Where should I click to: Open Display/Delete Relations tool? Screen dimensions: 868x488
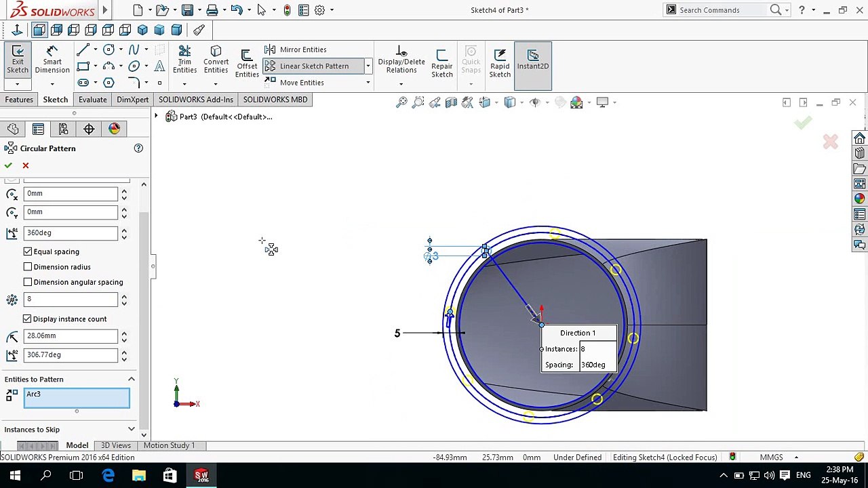click(401, 60)
